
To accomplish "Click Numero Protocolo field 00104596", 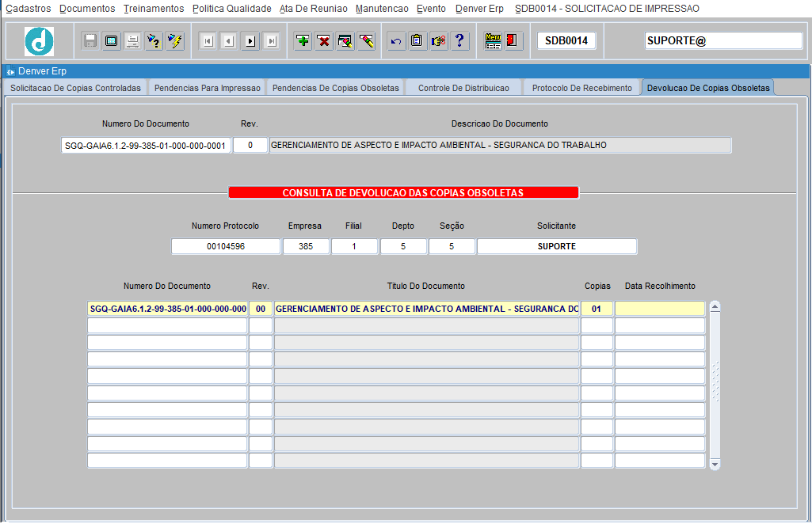I will tap(226, 246).
